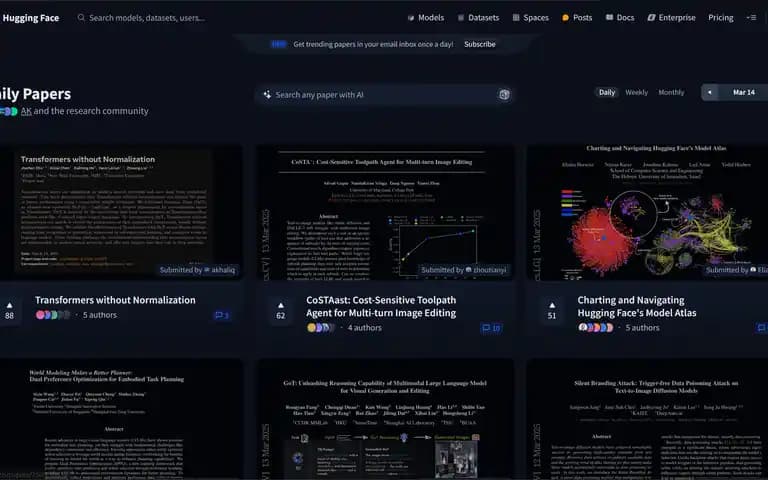768x480 pixels.
Task: Open the AK curator profile link
Action: coord(26,111)
